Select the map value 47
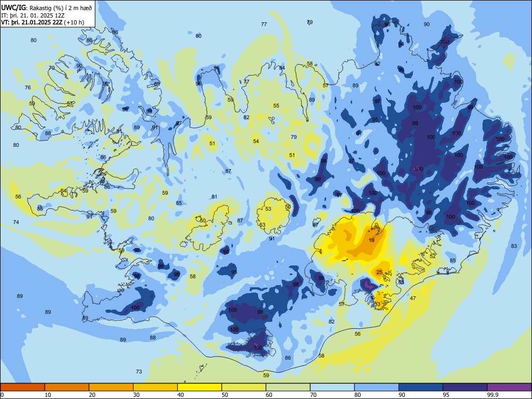532x399 pixels. [x=413, y=298]
